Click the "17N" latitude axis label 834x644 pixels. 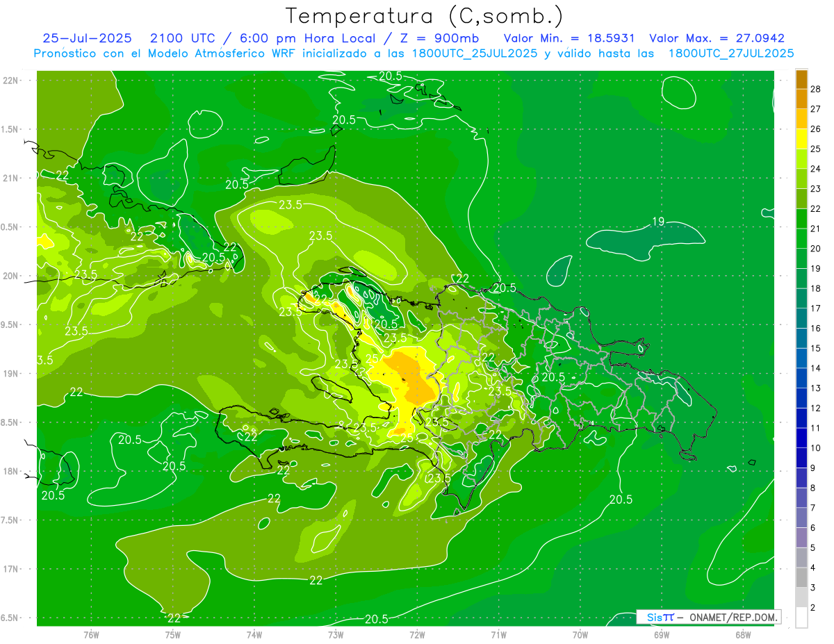click(10, 569)
